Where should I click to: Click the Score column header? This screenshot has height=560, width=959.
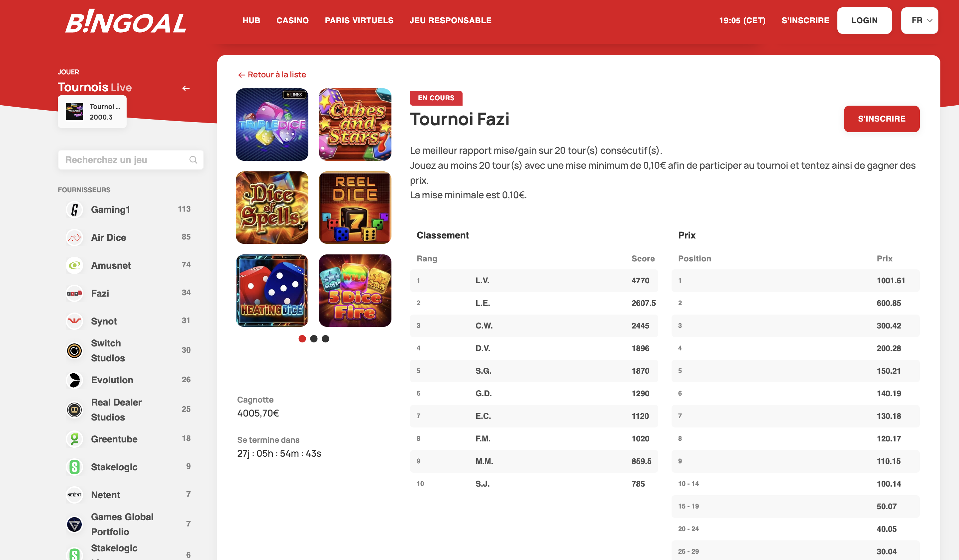coord(643,259)
